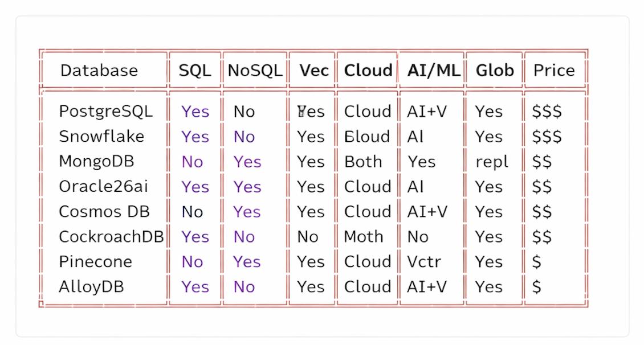644x345 pixels.
Task: Select the Pinecone row label
Action: [x=95, y=262]
